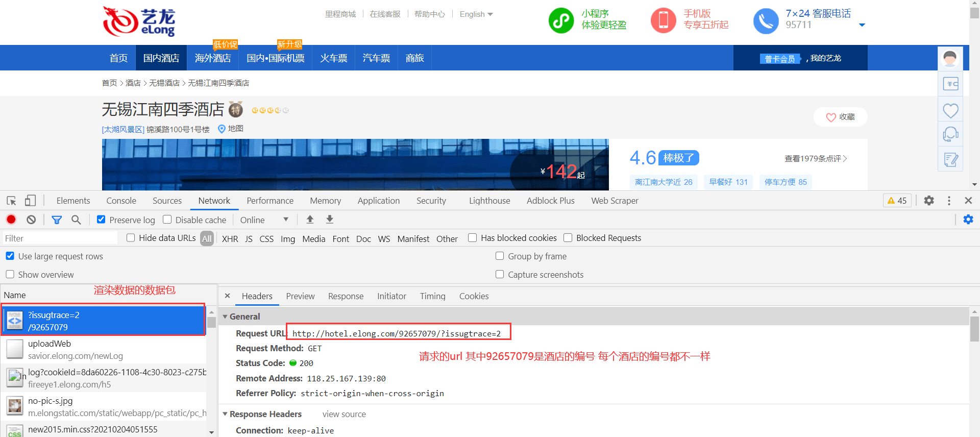Check Has blocked cookies
The height and width of the screenshot is (437, 980).
click(473, 238)
